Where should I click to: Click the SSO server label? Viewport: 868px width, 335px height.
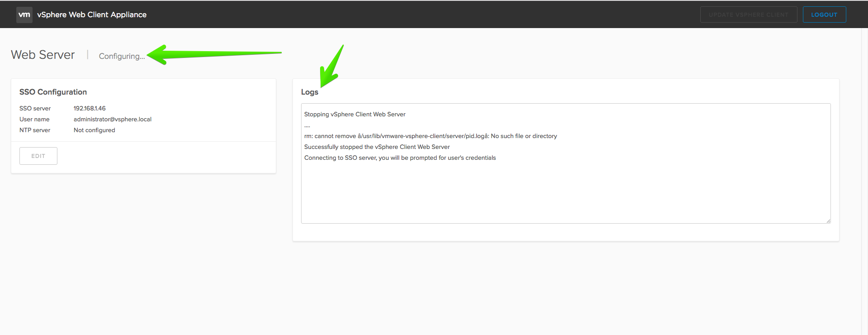(x=35, y=108)
